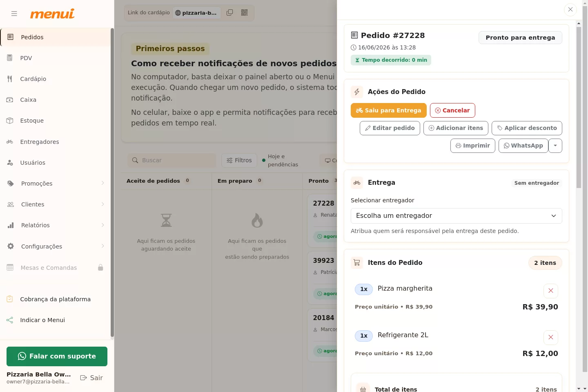Click the Sem entregador badge
588x392 pixels.
pos(537,183)
